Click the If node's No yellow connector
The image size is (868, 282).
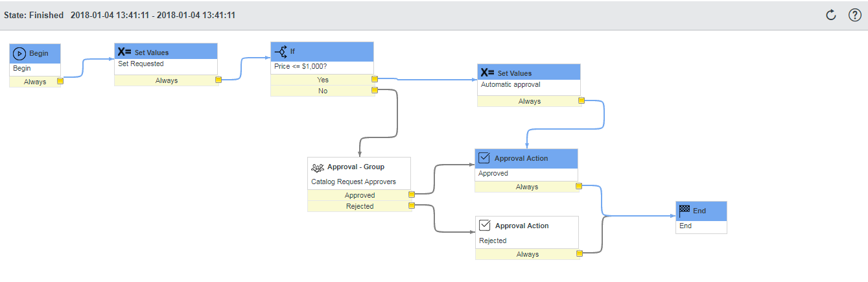(x=374, y=91)
